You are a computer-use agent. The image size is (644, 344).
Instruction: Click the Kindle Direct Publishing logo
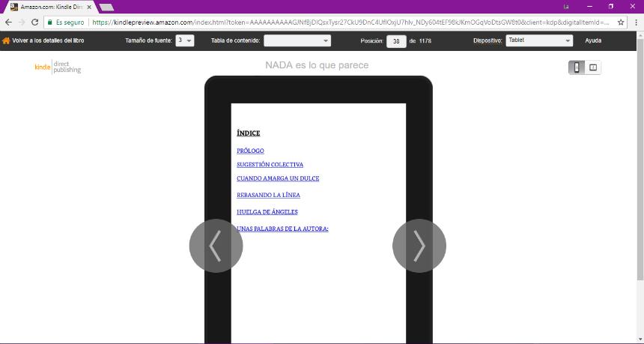pyautogui.click(x=58, y=67)
